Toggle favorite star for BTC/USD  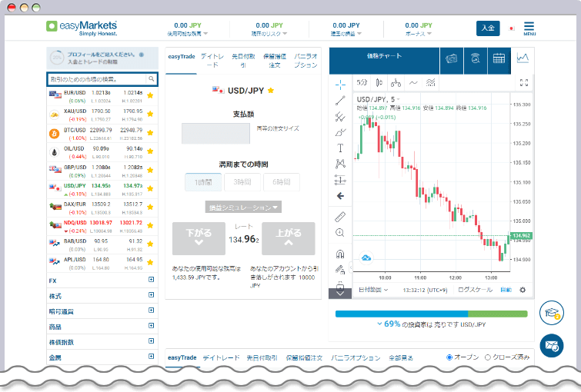(150, 132)
